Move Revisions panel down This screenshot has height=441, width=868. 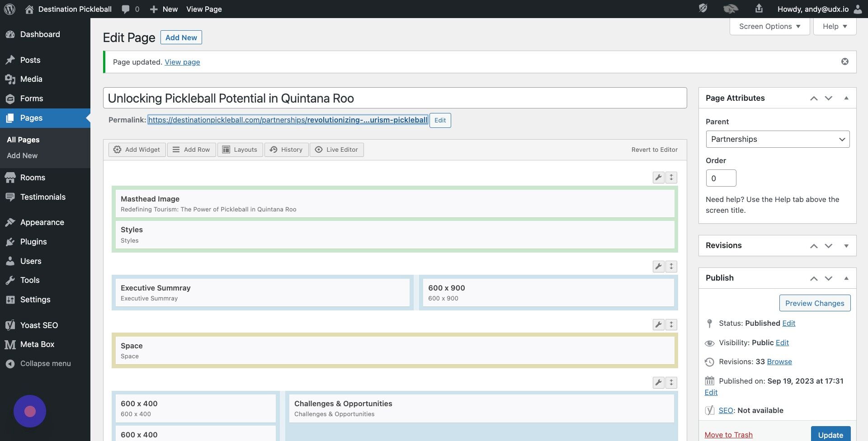tap(828, 246)
